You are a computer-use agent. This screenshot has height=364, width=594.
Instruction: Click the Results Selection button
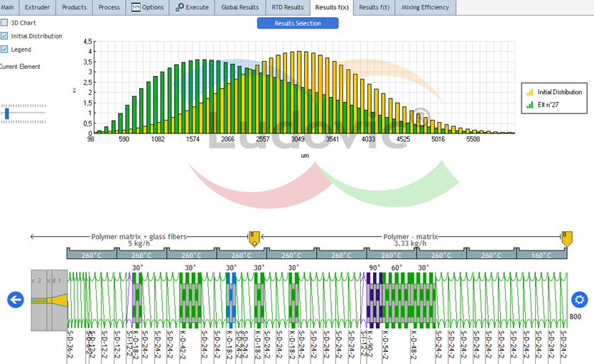(298, 23)
